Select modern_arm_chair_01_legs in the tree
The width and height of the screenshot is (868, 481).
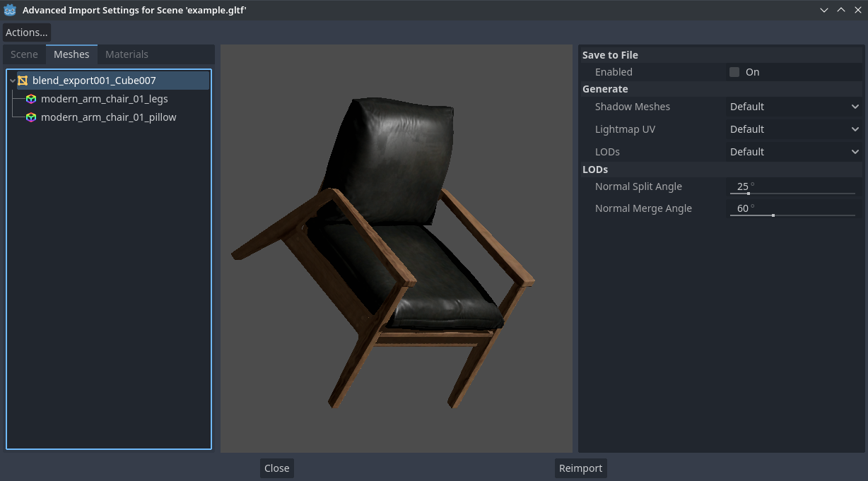point(104,99)
